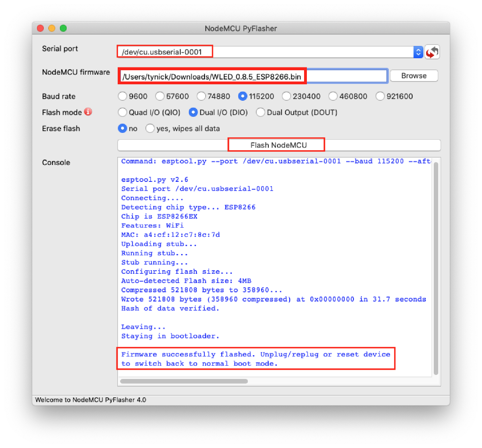Open the serial port dropdown arrow
Viewport: 482px width, 448px height.
tap(418, 52)
